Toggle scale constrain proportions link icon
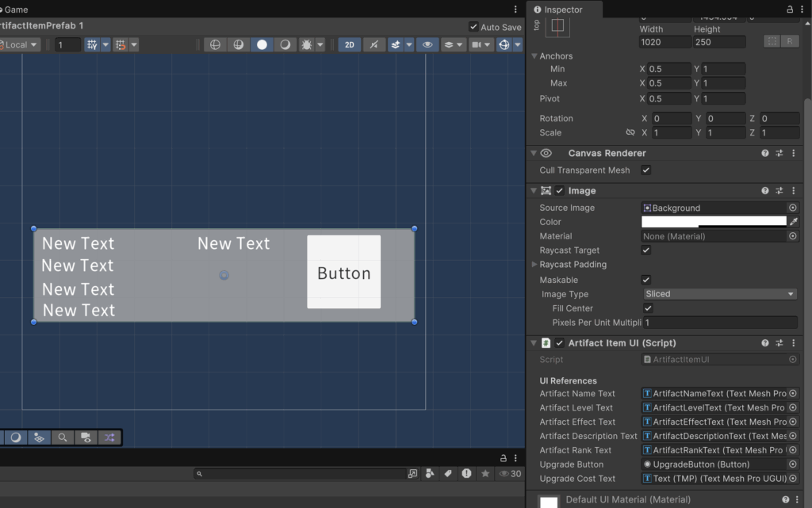Screen dimensions: 812x508 coord(630,132)
